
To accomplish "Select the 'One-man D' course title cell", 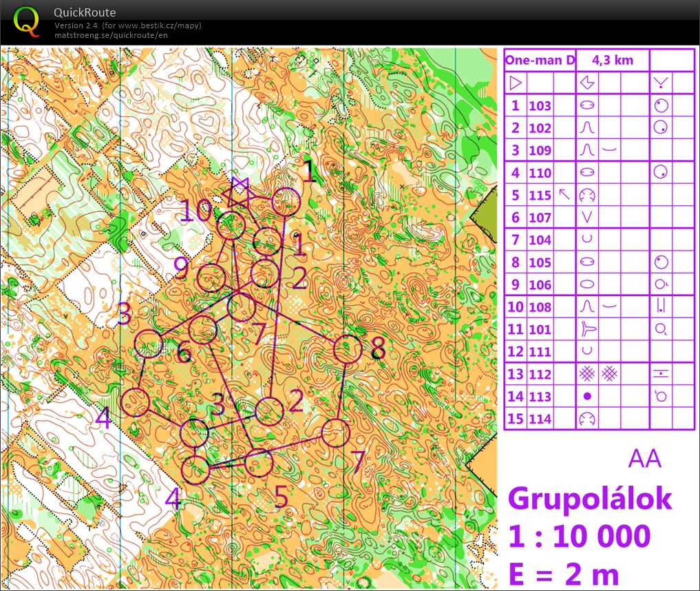I will coord(540,60).
